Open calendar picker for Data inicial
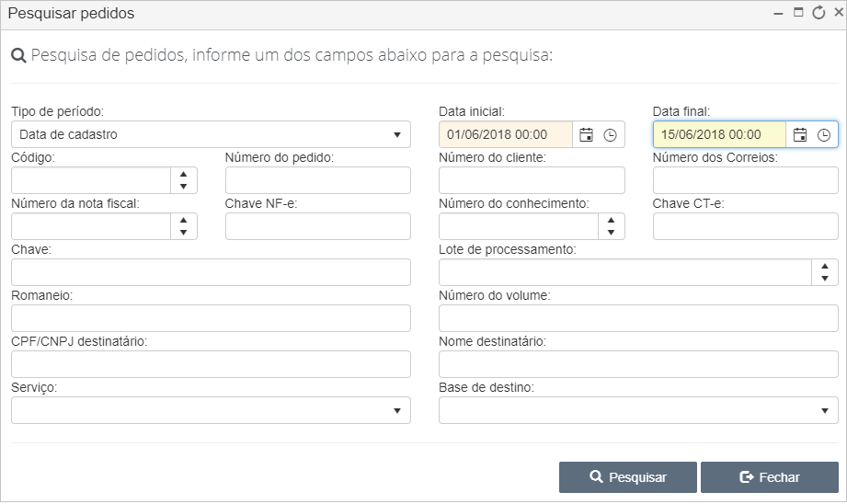The height and width of the screenshot is (504, 847). (x=586, y=135)
